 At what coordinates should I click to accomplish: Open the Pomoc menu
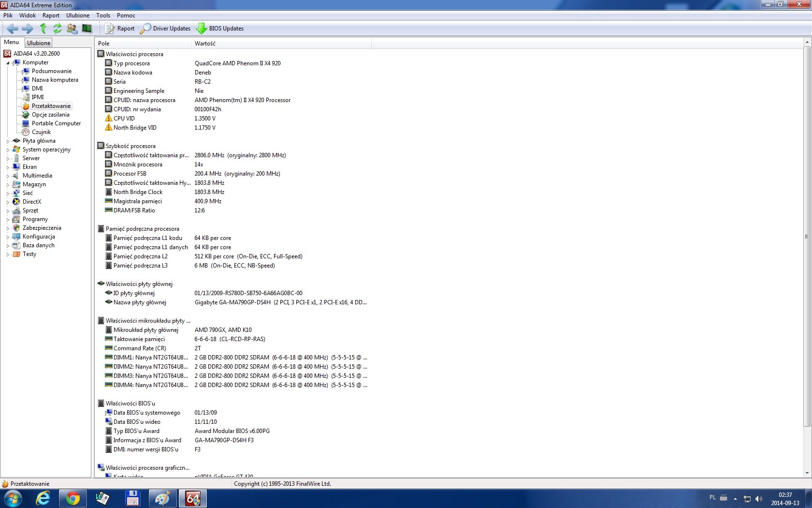[x=126, y=15]
